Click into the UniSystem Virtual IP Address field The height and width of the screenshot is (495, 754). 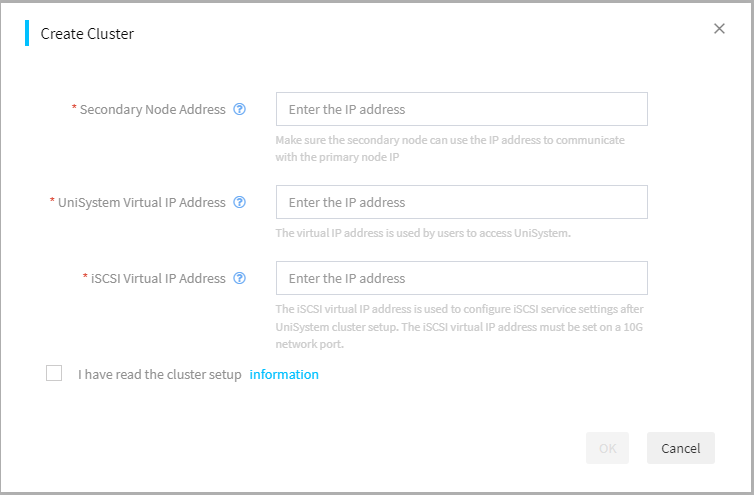[462, 202]
